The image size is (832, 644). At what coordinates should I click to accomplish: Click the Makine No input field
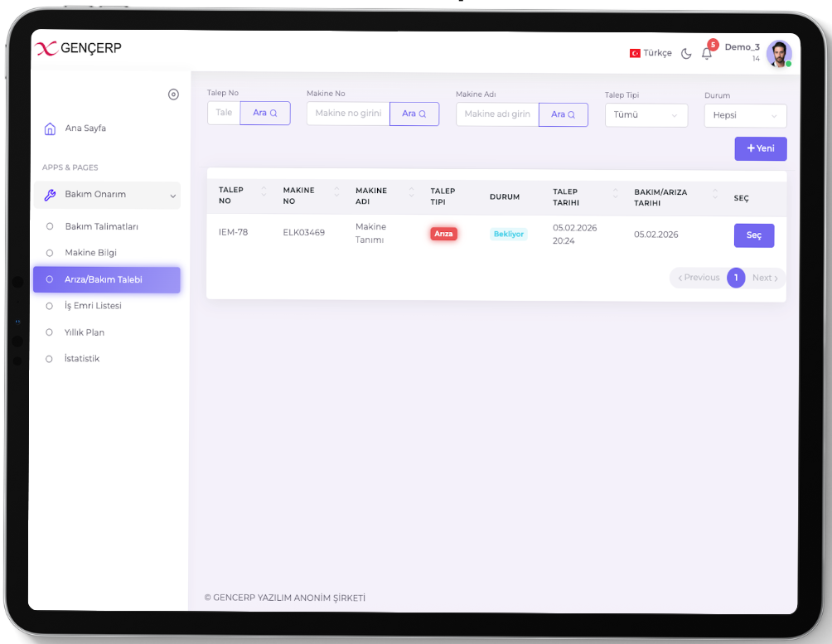click(x=348, y=114)
